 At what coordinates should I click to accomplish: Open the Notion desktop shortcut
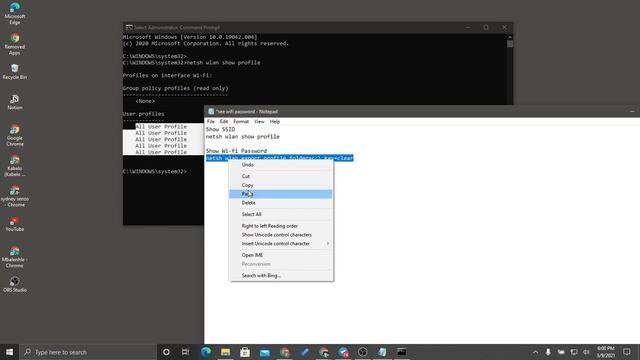point(15,102)
